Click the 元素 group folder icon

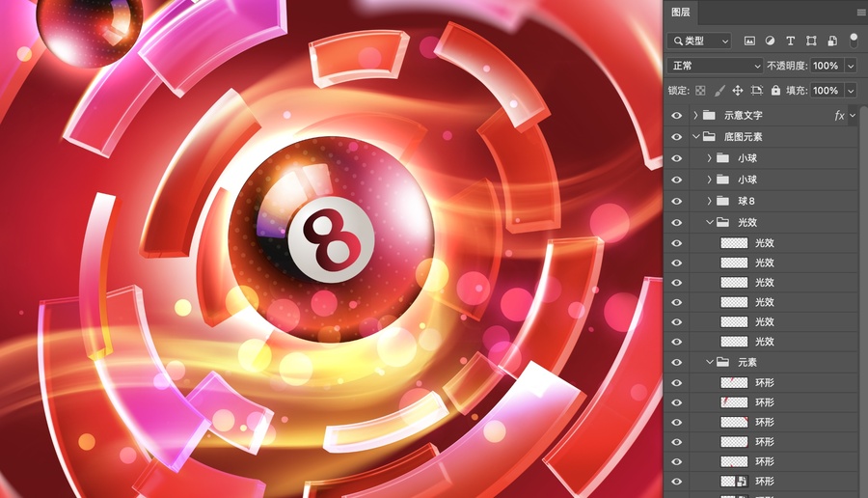pyautogui.click(x=722, y=362)
